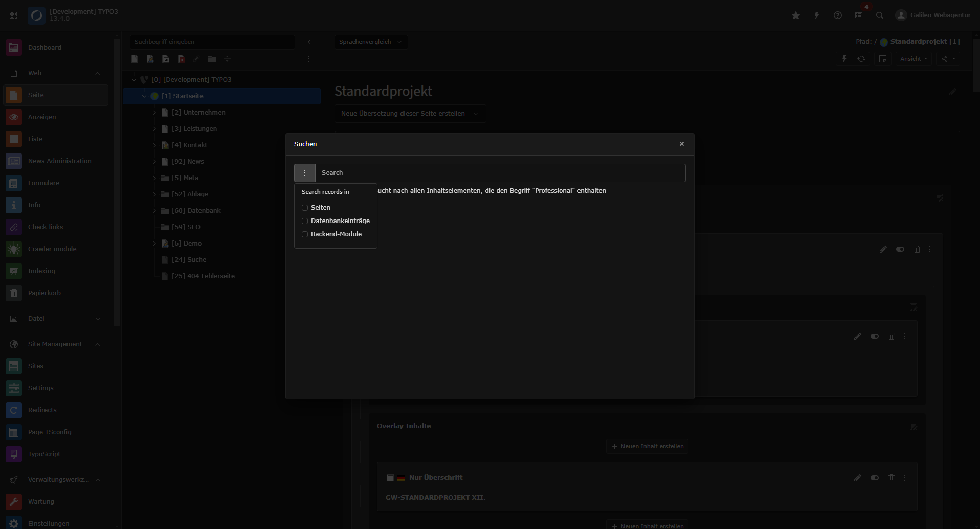Expand the [2] Unternehmen tree node
The width and height of the screenshot is (980, 529).
(x=154, y=112)
